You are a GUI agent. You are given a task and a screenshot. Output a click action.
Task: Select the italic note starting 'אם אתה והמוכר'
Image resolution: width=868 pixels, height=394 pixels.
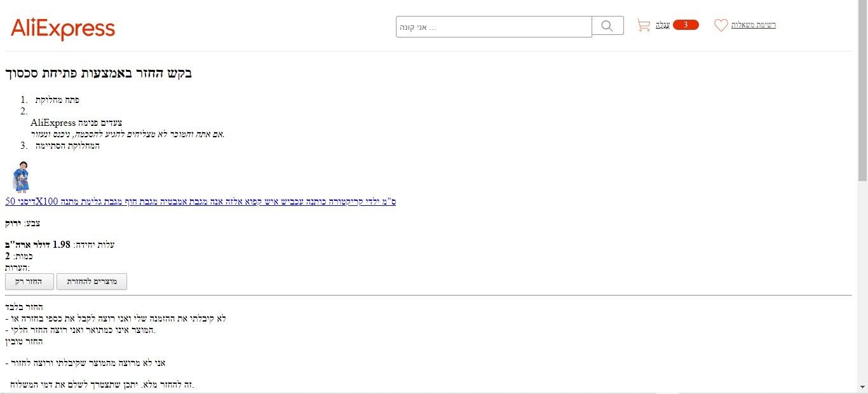[x=128, y=134]
